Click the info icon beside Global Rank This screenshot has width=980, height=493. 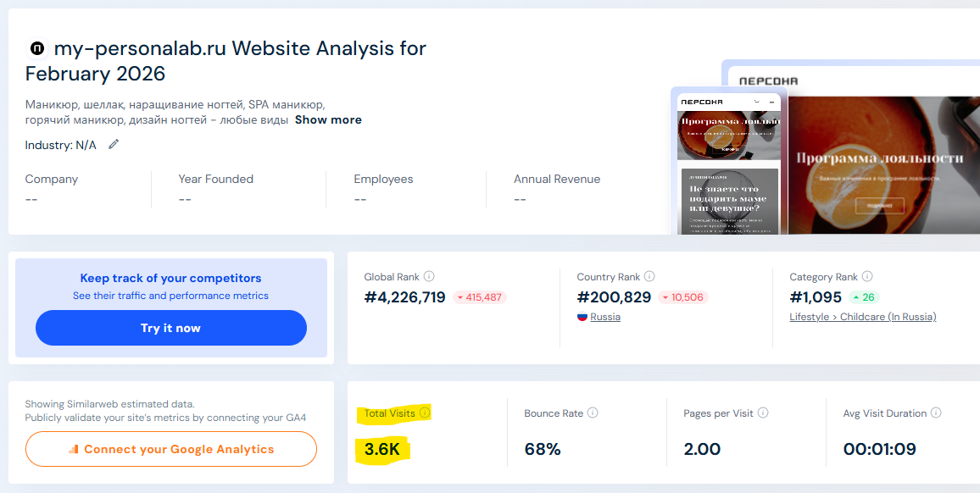[x=429, y=277]
